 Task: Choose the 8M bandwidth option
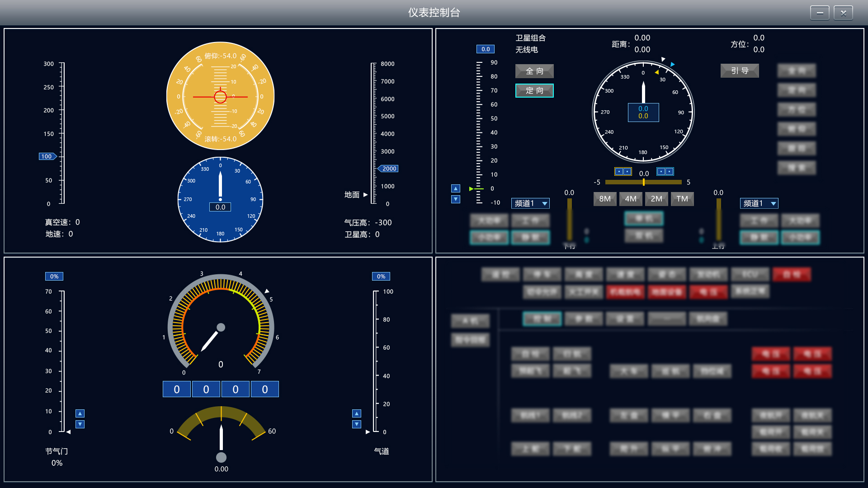click(x=605, y=199)
